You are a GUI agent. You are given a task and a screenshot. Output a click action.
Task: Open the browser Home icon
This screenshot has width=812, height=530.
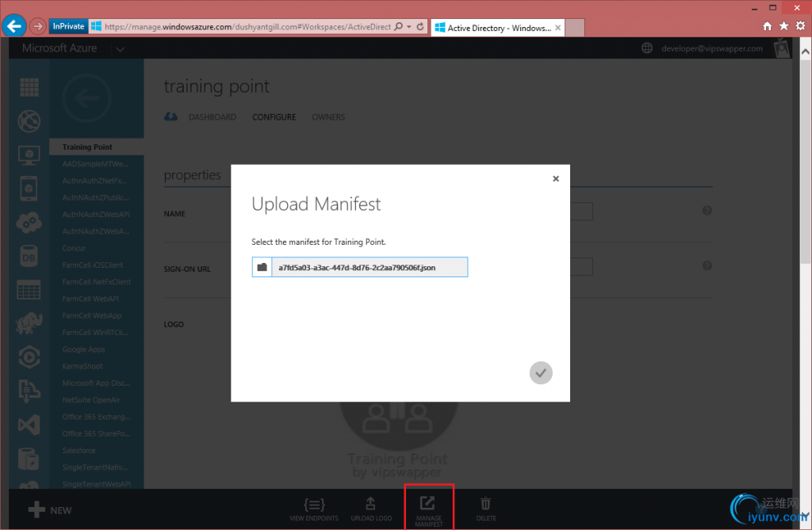768,26
